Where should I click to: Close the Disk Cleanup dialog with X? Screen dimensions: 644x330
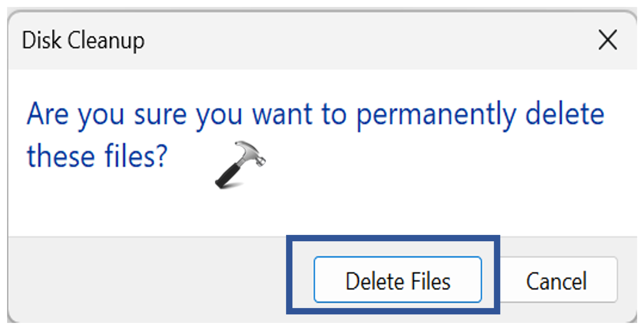608,40
